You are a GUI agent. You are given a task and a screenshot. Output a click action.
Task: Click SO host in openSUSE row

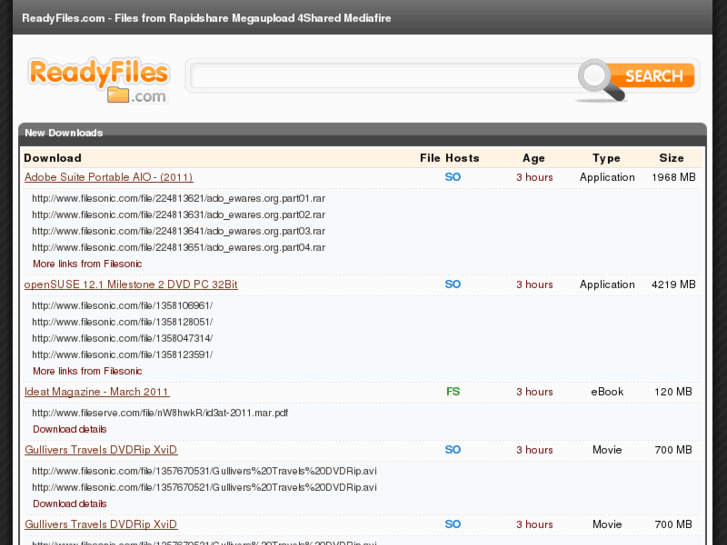pyautogui.click(x=453, y=284)
